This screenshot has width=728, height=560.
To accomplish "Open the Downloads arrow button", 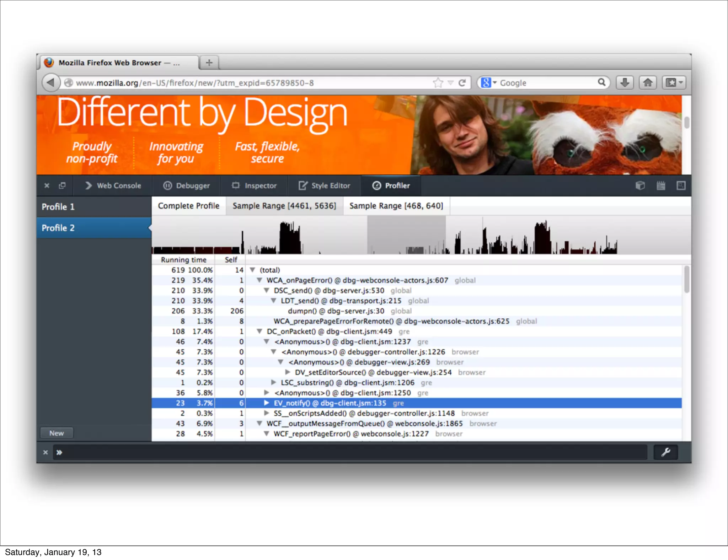I will point(625,83).
